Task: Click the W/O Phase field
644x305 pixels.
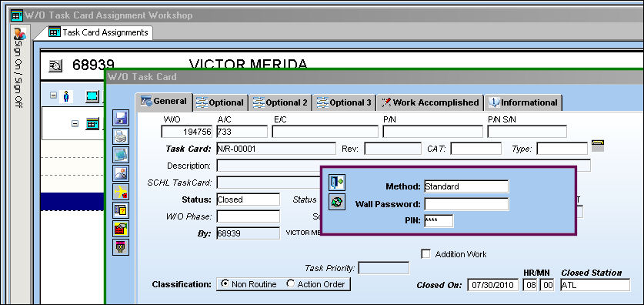Action: coord(248,216)
